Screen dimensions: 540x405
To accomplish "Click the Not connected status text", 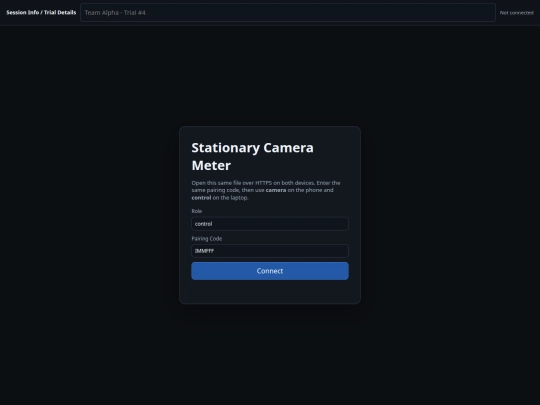I will coord(516,13).
